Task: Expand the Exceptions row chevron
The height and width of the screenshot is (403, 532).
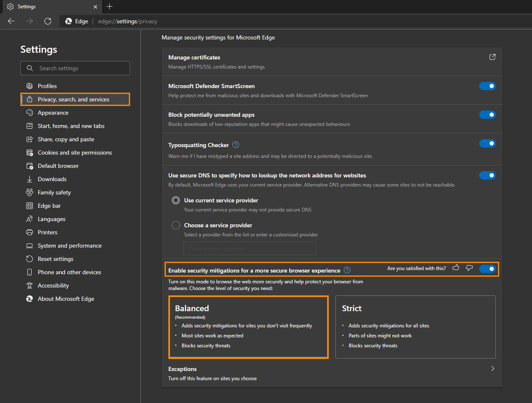Action: pos(493,369)
